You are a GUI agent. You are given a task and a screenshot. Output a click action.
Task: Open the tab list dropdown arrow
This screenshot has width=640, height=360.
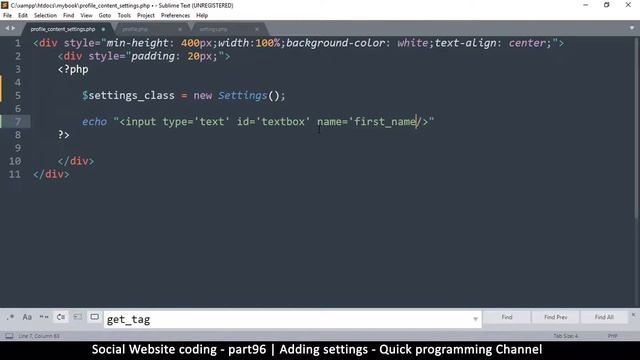pyautogui.click(x=632, y=28)
